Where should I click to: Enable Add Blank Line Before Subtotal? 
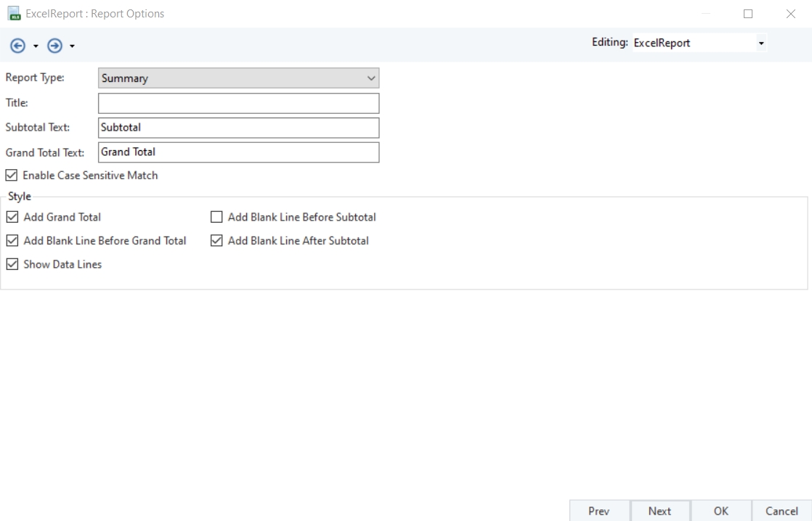(216, 217)
